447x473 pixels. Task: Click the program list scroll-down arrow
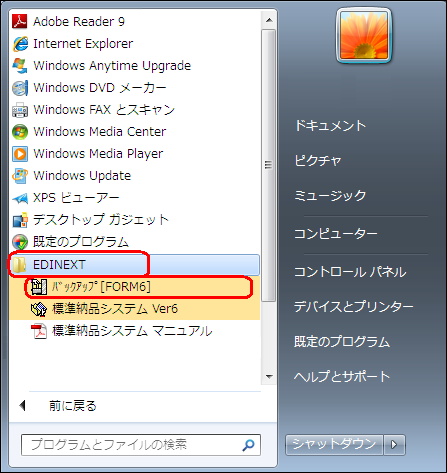pos(269,377)
